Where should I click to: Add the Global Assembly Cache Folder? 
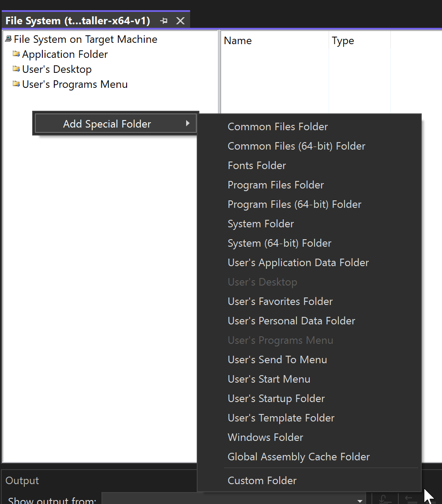pos(299,457)
